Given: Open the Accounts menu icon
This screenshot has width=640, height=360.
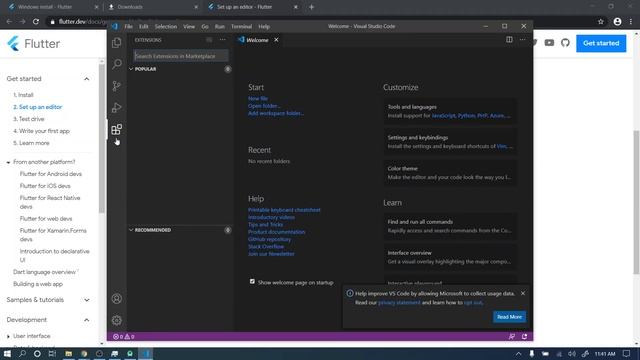Looking at the screenshot, I should coord(117,299).
